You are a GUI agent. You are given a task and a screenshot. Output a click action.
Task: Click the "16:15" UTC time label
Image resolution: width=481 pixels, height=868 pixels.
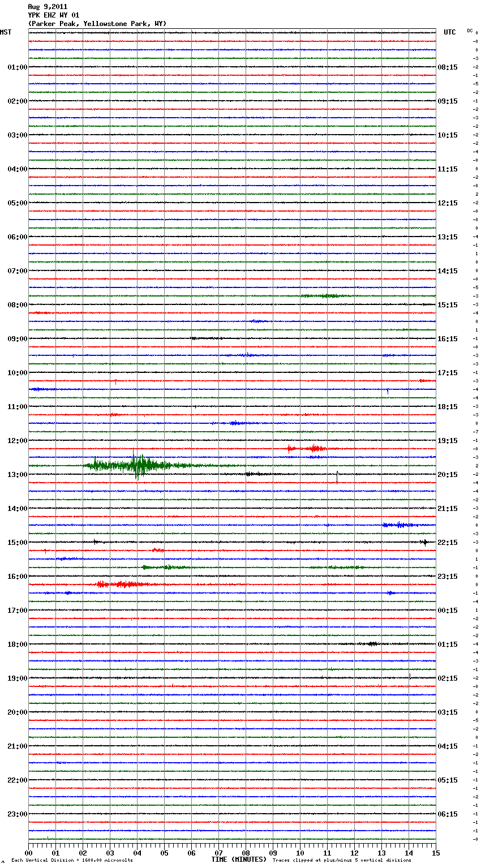pyautogui.click(x=448, y=339)
